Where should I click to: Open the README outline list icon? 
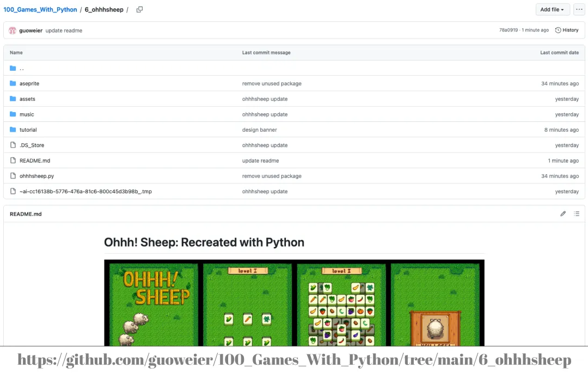click(x=577, y=214)
